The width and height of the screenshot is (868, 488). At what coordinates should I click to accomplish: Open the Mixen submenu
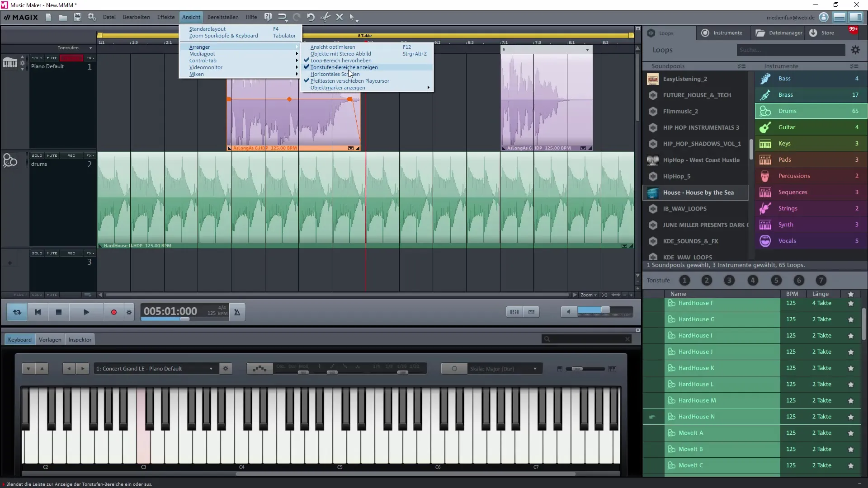click(x=240, y=74)
